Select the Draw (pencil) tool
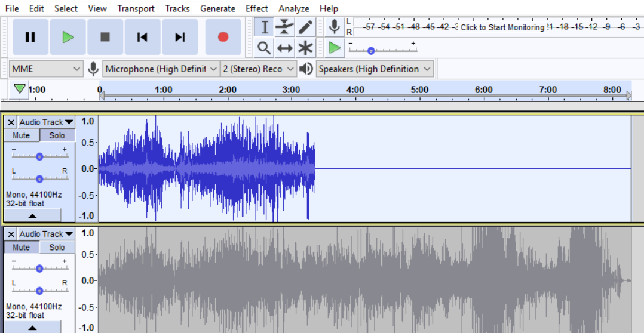The height and width of the screenshot is (333, 644). [305, 27]
